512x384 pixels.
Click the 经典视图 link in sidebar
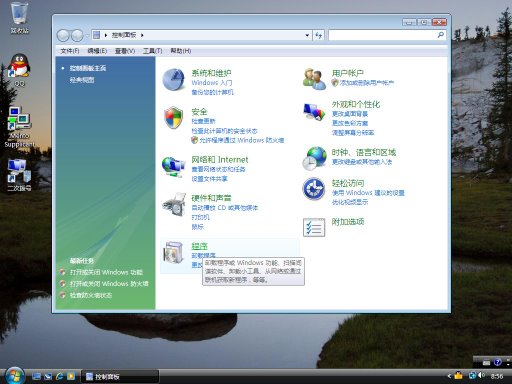(82, 80)
